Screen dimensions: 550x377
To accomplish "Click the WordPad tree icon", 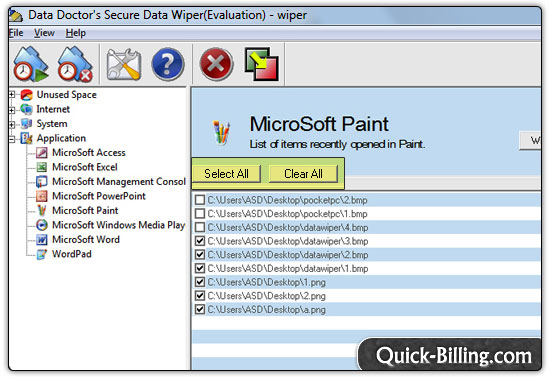I will tap(42, 254).
